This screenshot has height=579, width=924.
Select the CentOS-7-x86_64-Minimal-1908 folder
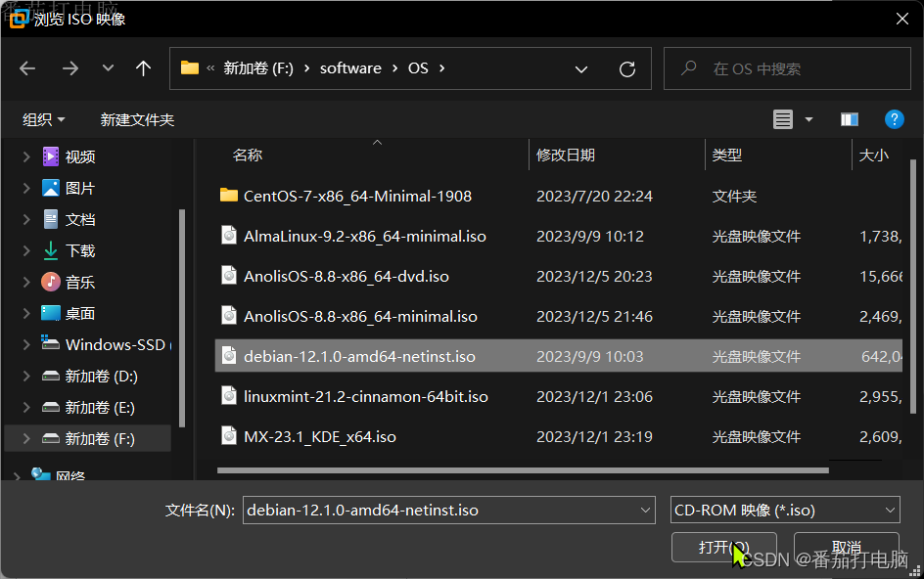pos(357,197)
